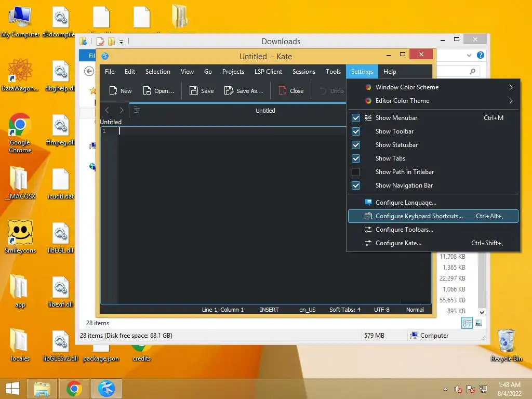Show hidden tray icons arrow
532x399 pixels.
445,389
